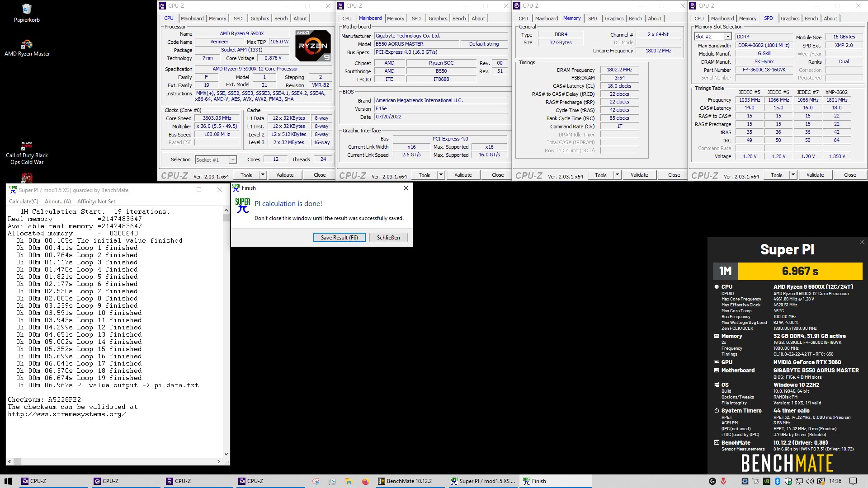Screen dimensions: 868x488
Task: Close the BenchMate Super PI result panel
Action: [x=862, y=242]
